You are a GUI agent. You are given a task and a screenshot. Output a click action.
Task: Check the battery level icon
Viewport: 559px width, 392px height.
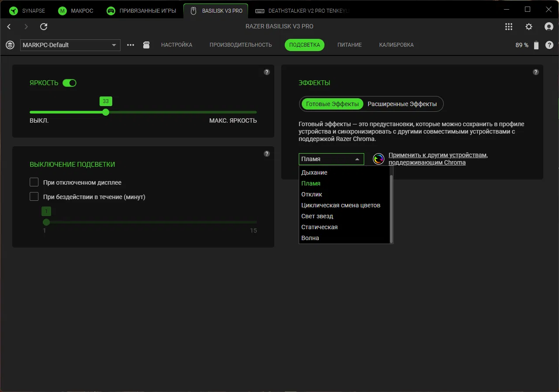click(536, 45)
